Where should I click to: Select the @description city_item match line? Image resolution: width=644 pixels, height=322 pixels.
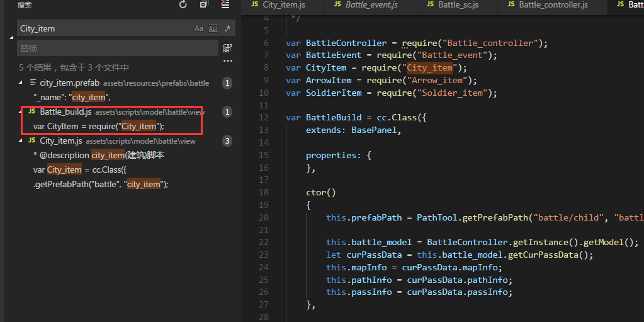[99, 156]
